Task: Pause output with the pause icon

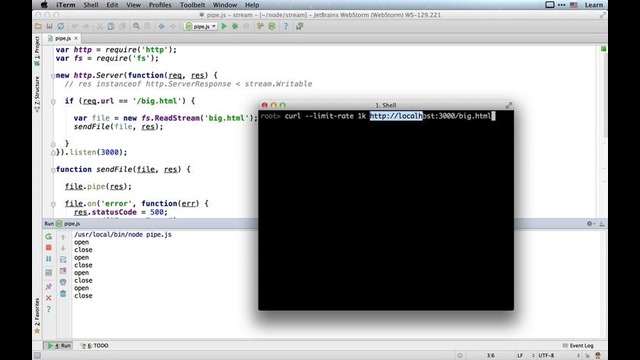Action: pos(49,259)
